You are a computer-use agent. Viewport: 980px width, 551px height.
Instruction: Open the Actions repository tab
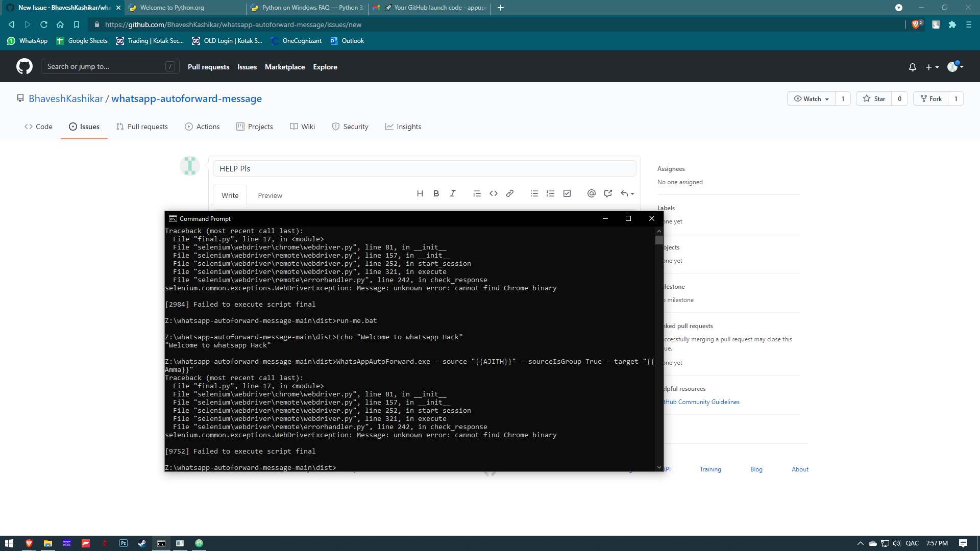tap(202, 127)
